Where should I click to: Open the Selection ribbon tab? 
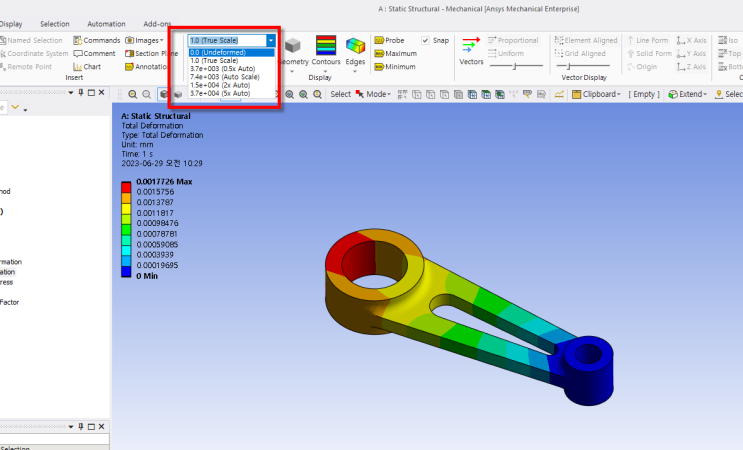[x=54, y=24]
